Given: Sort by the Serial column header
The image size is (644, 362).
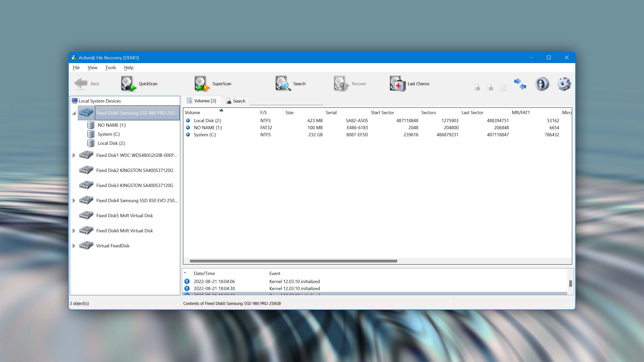Looking at the screenshot, I should [x=346, y=113].
